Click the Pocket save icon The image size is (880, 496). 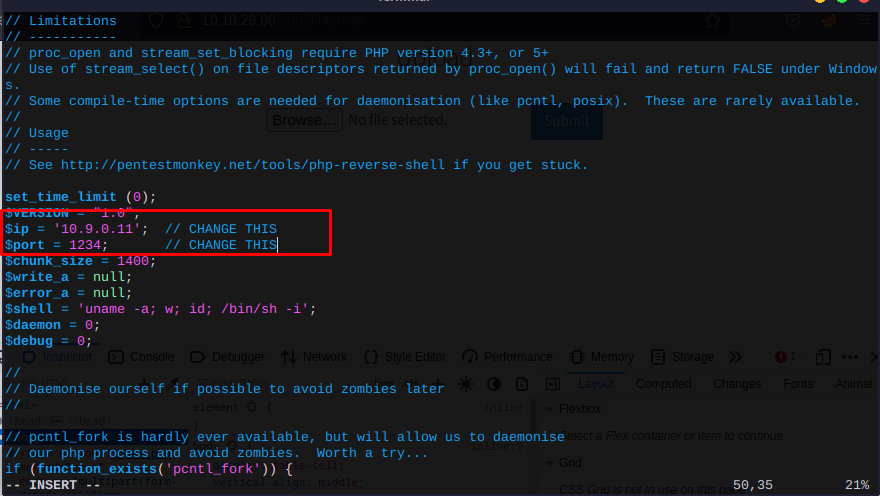(x=792, y=21)
